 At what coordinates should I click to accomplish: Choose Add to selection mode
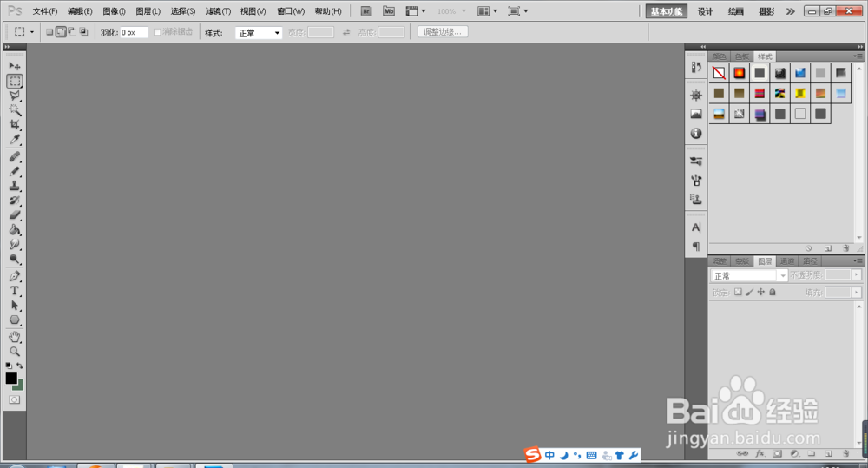61,32
